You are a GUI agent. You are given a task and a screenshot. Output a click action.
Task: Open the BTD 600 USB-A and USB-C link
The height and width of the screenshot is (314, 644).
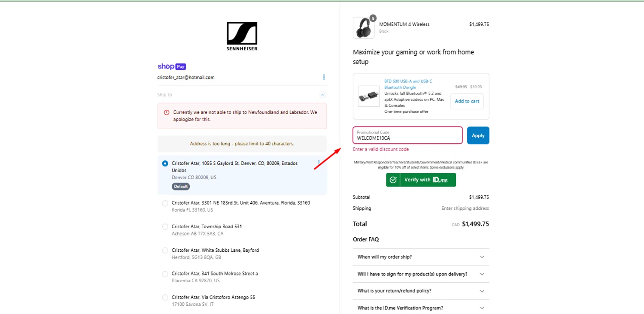coord(408,84)
